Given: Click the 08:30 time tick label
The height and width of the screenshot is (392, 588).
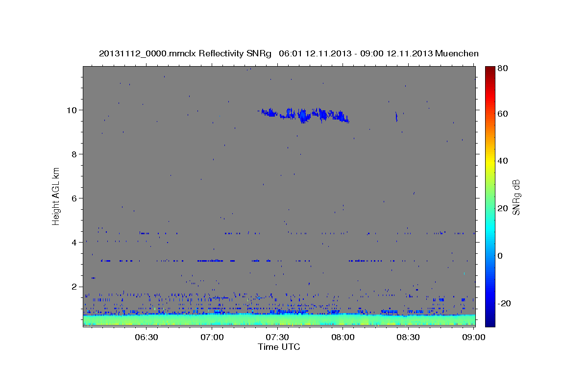Looking at the screenshot, I should pos(408,337).
